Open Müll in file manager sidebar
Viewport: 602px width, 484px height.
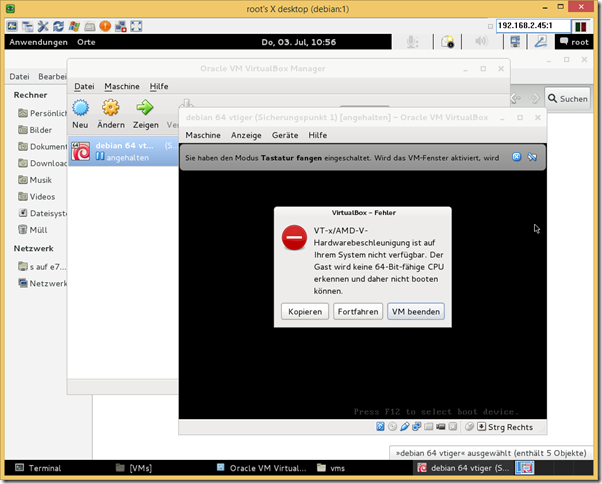click(33, 230)
